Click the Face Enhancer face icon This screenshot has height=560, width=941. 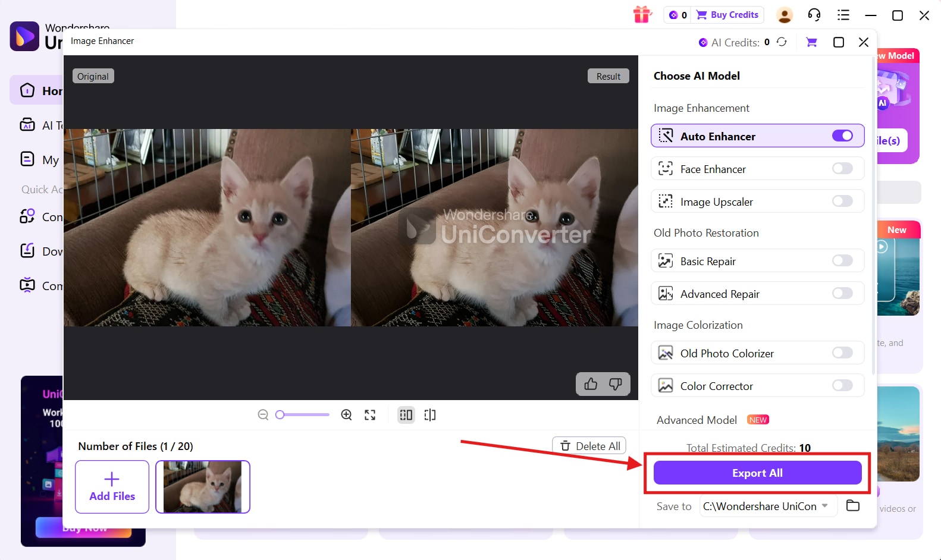click(x=666, y=169)
